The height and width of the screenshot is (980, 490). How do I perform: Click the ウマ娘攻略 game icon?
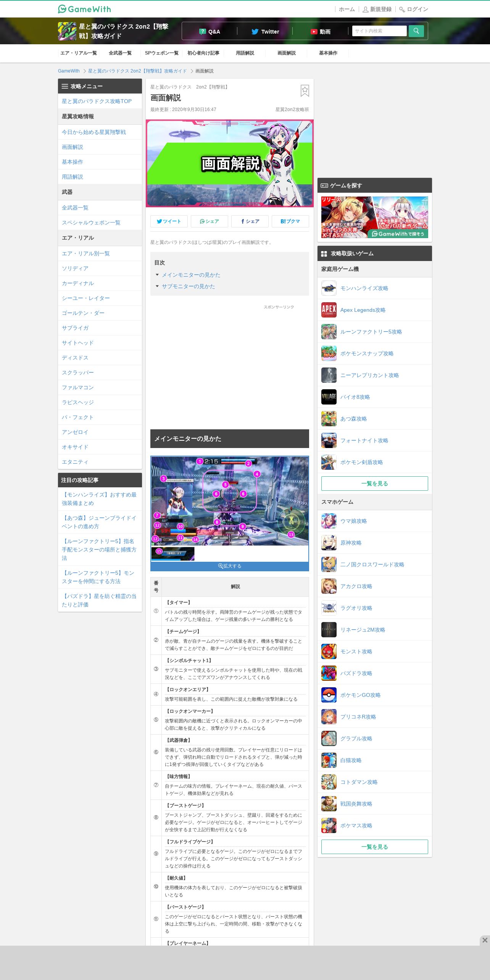point(329,521)
